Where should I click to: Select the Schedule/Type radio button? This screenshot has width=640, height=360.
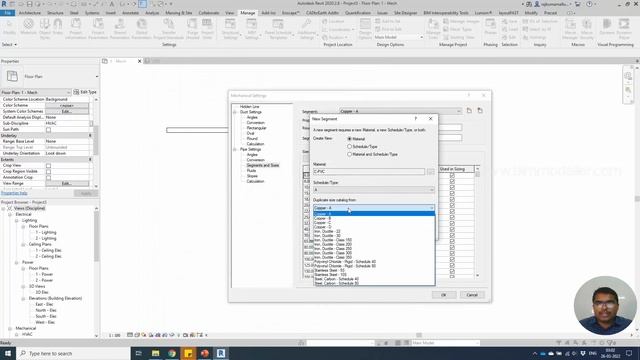(x=349, y=146)
